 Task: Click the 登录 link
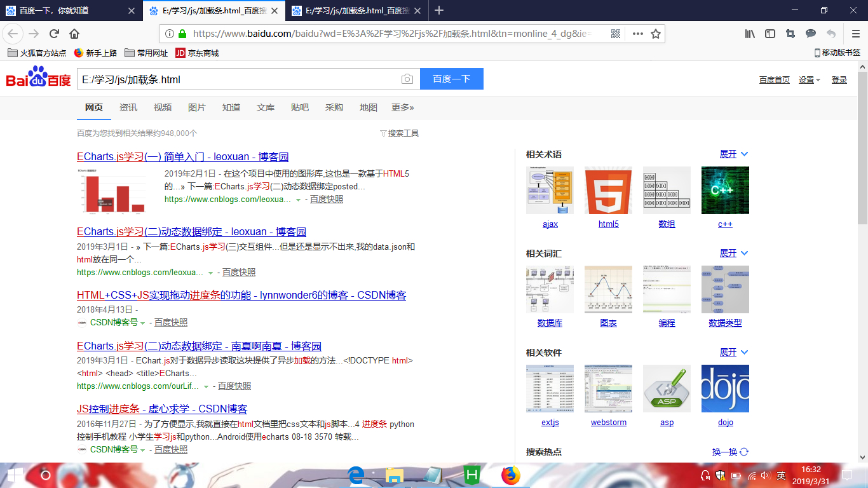[839, 79]
